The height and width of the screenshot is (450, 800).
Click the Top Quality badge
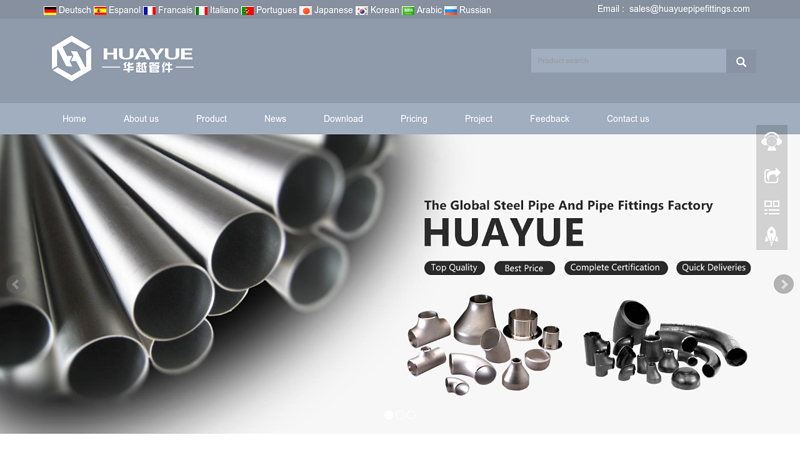coord(454,268)
